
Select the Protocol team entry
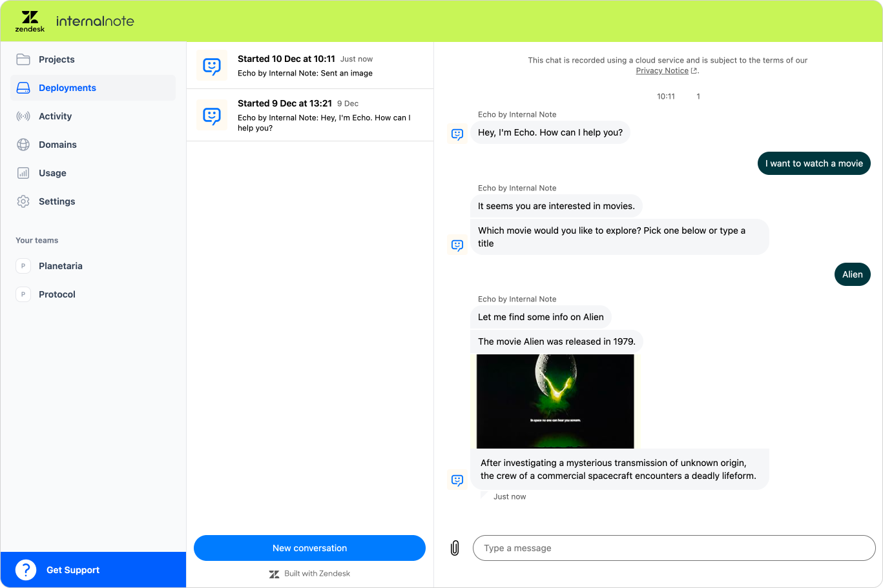[x=57, y=294]
